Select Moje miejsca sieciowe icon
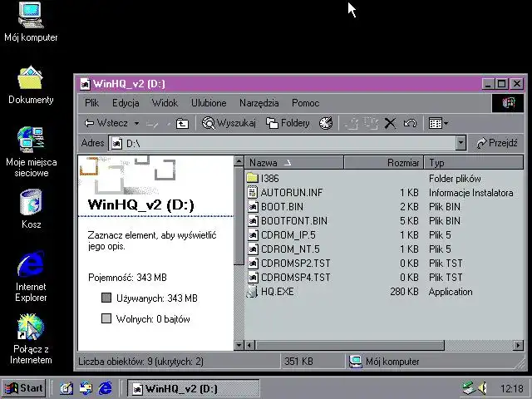The image size is (532, 399). 32,151
